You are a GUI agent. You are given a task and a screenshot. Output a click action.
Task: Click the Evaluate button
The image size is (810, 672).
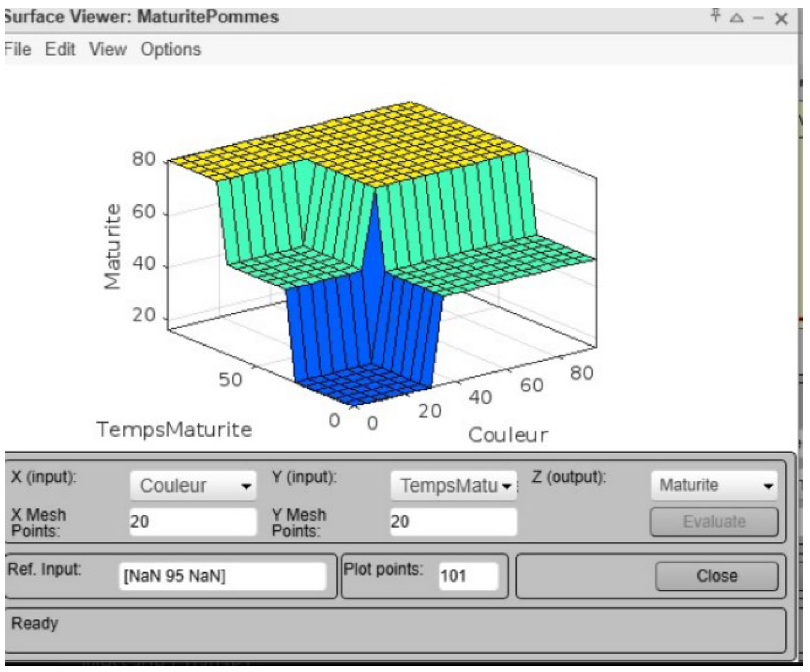click(714, 522)
